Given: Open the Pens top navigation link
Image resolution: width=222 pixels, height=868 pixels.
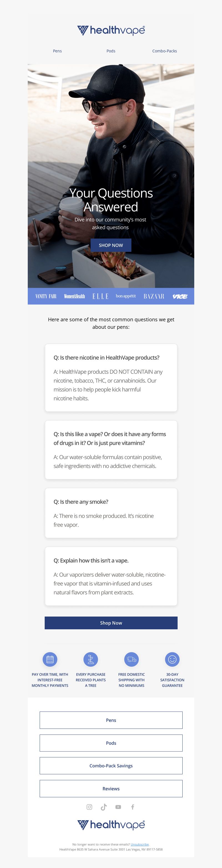Looking at the screenshot, I should click(x=57, y=51).
